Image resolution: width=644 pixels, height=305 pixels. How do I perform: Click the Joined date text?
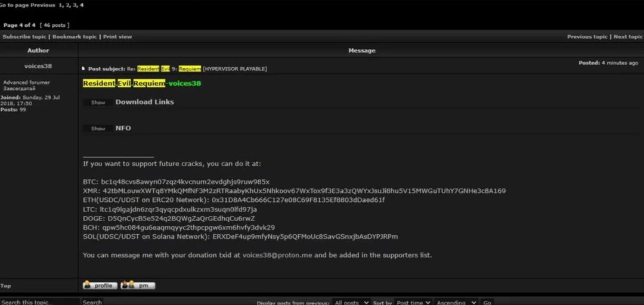pos(30,101)
